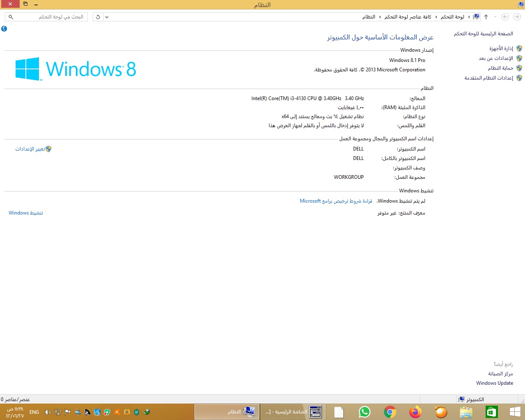Open the volume speaker tray icon
This screenshot has height=420, width=525.
(48, 412)
